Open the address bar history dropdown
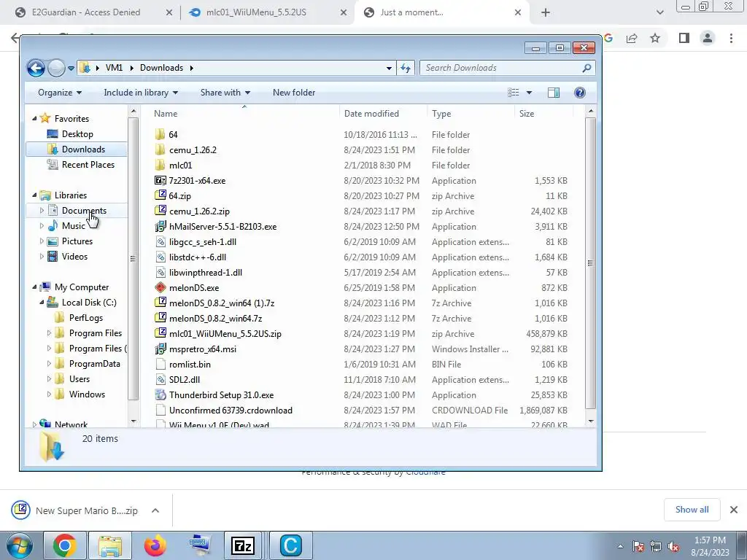Image resolution: width=747 pixels, height=560 pixels. coord(390,68)
